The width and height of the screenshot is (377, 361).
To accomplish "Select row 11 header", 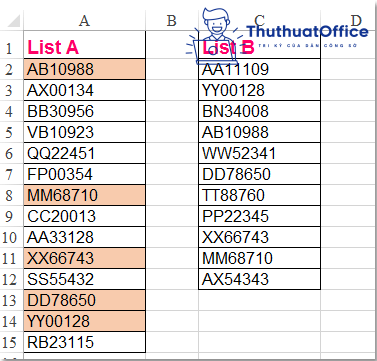I will pyautogui.click(x=12, y=258).
